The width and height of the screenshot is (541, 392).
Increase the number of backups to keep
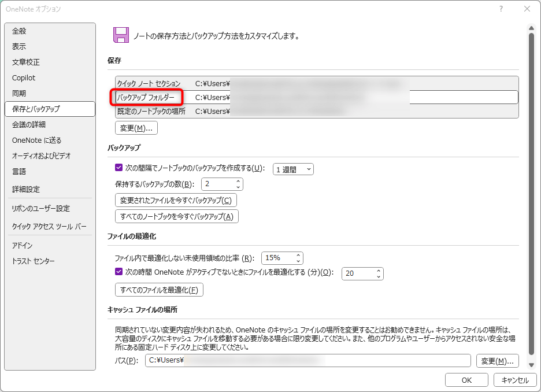238,181
